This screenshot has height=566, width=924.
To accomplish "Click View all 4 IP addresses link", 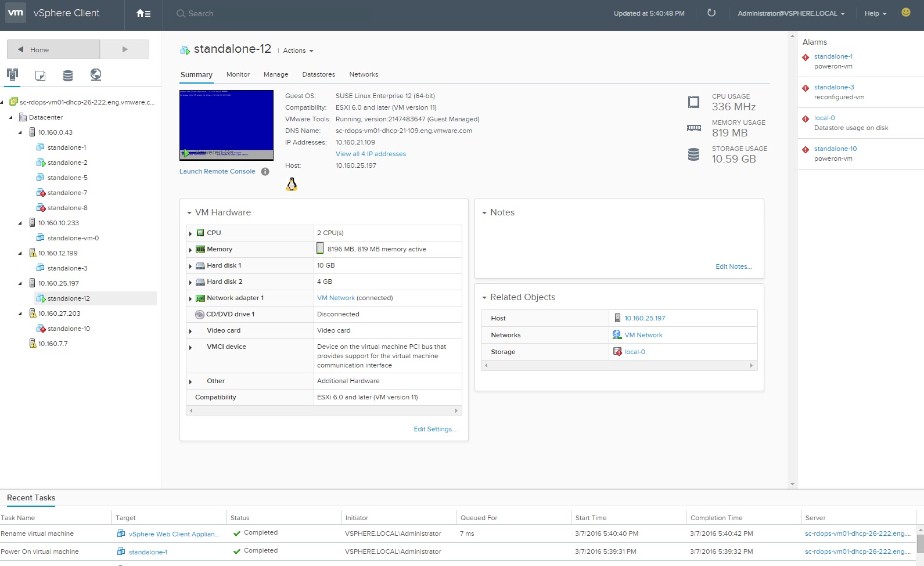I will (x=371, y=154).
